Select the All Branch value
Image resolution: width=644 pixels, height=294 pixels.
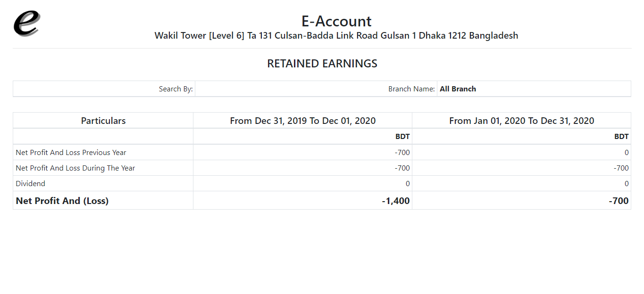point(458,89)
